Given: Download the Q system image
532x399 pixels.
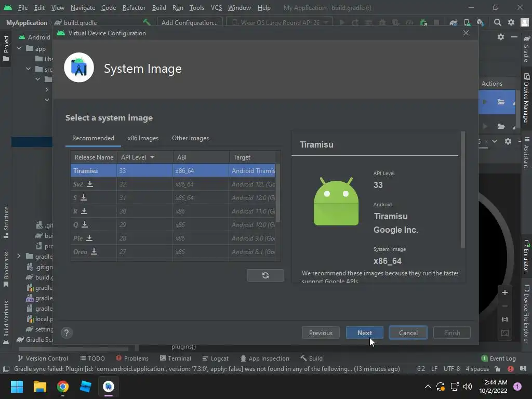Looking at the screenshot, I should coord(85,224).
